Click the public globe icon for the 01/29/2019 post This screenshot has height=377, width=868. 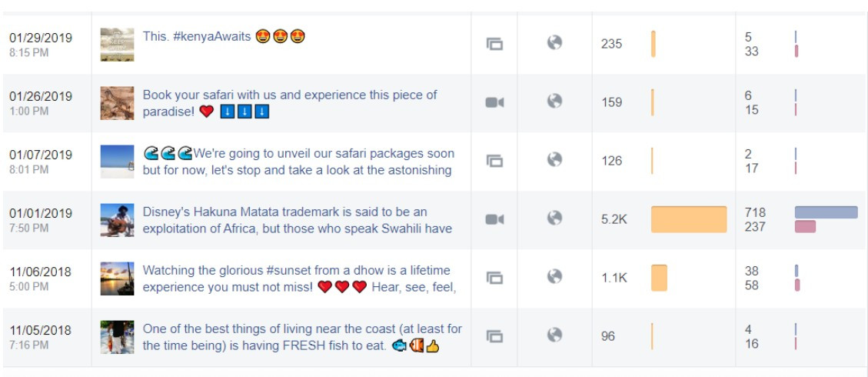[555, 43]
